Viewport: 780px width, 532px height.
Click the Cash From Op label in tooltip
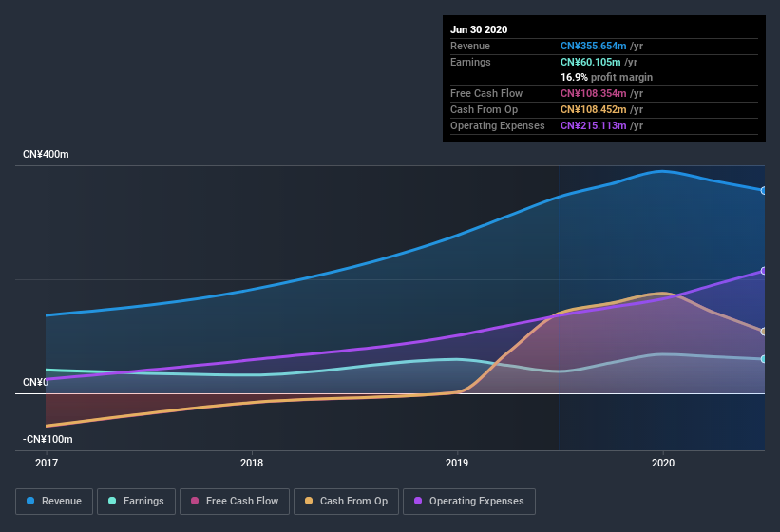[x=484, y=109]
